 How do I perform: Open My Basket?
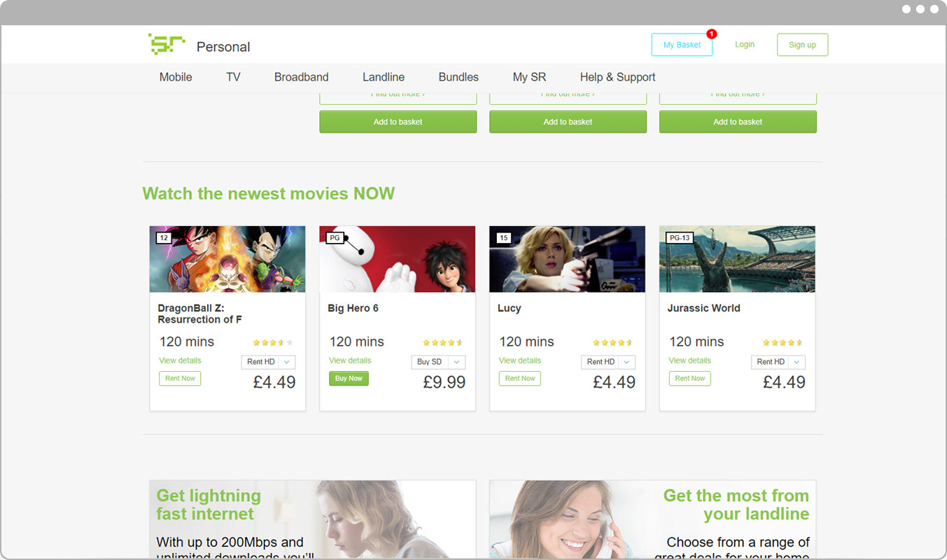682,45
